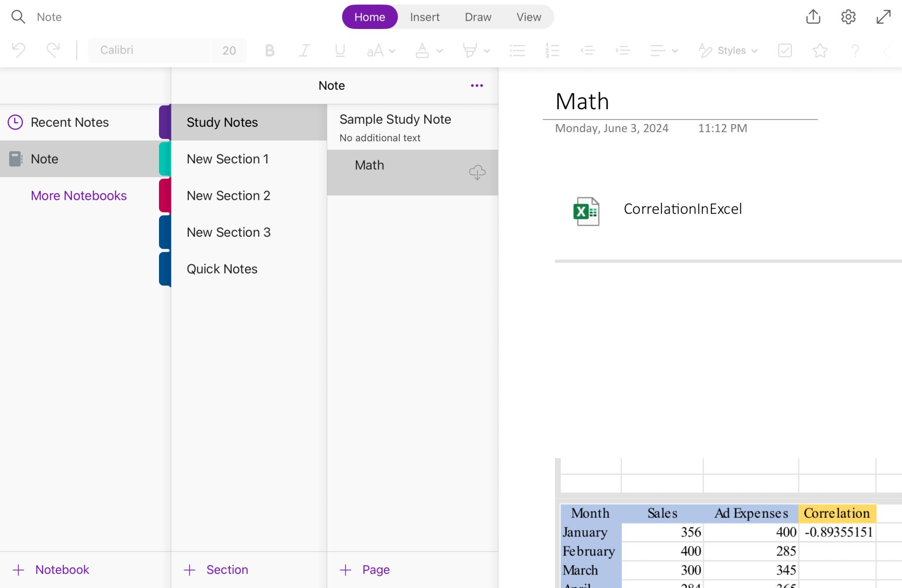Toggle bold formatting
The width and height of the screenshot is (902, 588).
pos(269,50)
